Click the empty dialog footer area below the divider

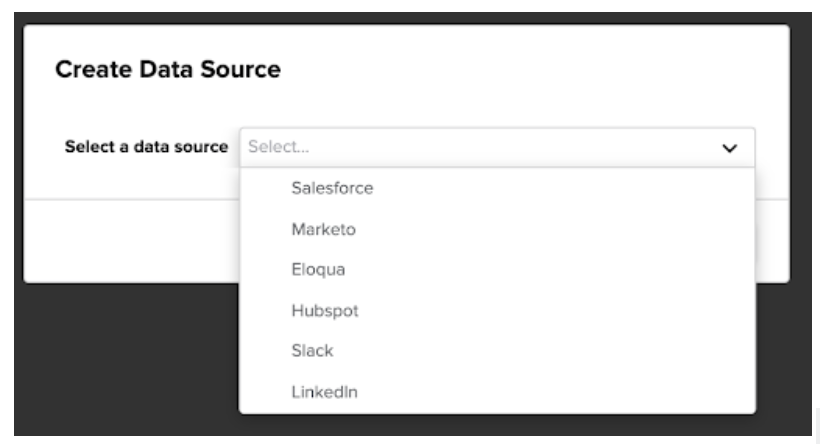[131, 241]
